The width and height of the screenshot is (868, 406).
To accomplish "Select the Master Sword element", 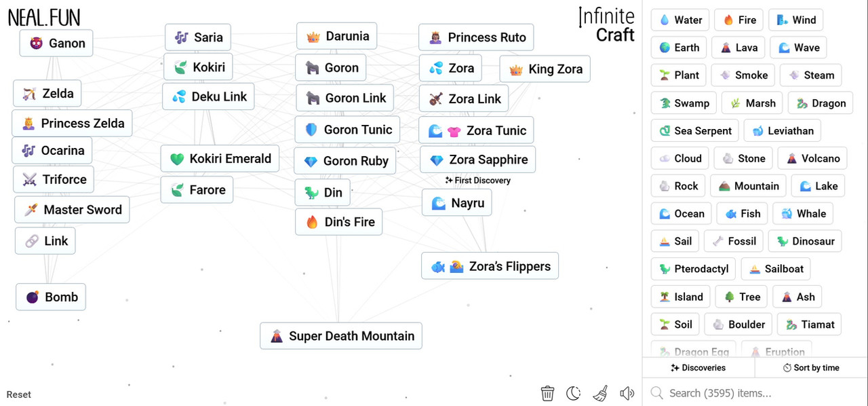I will click(72, 210).
